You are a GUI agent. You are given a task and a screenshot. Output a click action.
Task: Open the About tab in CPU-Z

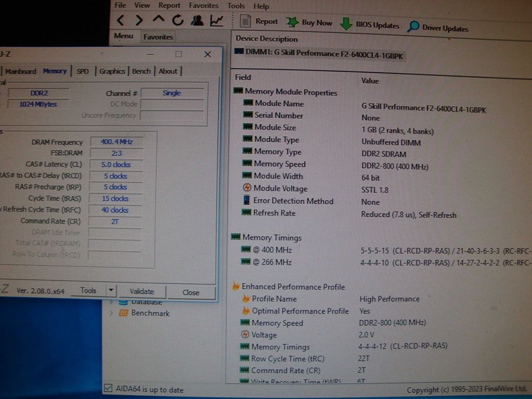(168, 71)
